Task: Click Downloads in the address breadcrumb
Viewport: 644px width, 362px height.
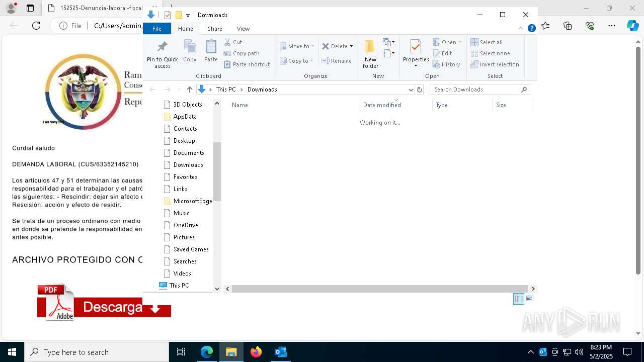Action: [x=262, y=89]
